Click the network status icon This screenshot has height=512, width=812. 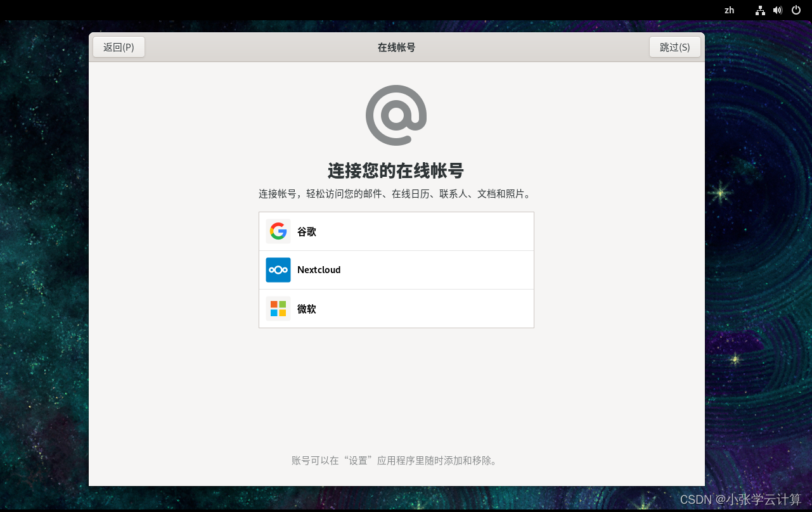point(760,10)
